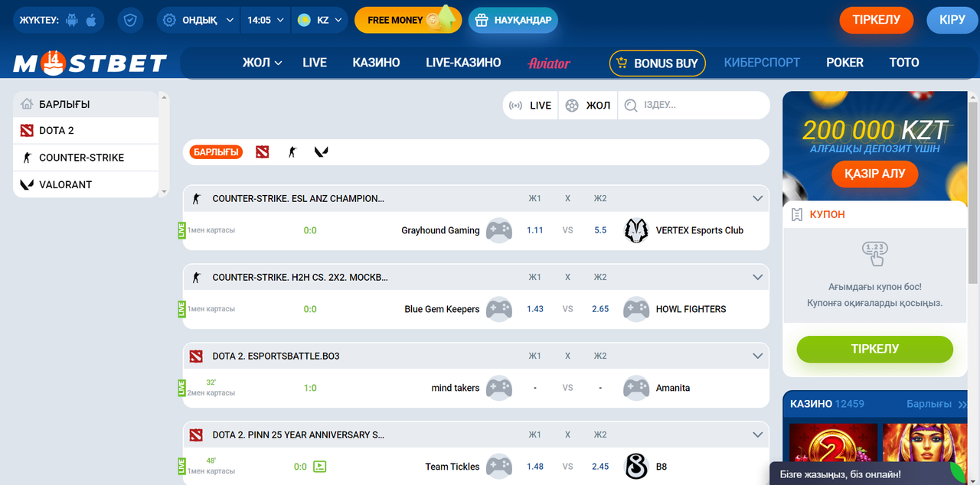
Task: Click the sidebar scroll up arrow
Action: point(163,97)
